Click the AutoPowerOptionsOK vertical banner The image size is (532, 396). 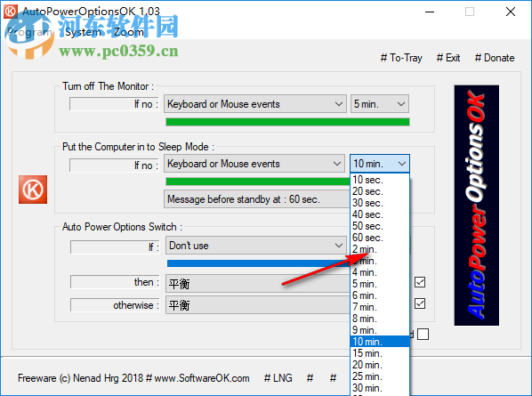[476, 206]
